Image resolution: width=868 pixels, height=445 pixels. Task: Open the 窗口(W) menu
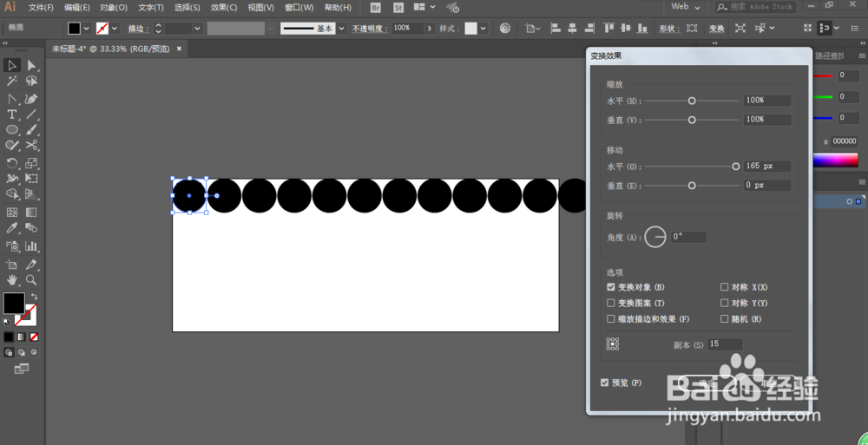[x=299, y=8]
